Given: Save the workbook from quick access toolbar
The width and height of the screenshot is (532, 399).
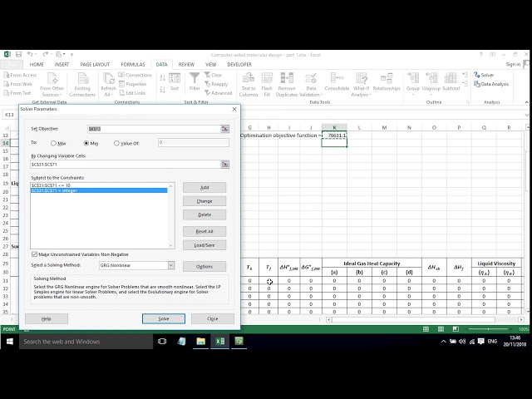Looking at the screenshot, I should point(18,54).
